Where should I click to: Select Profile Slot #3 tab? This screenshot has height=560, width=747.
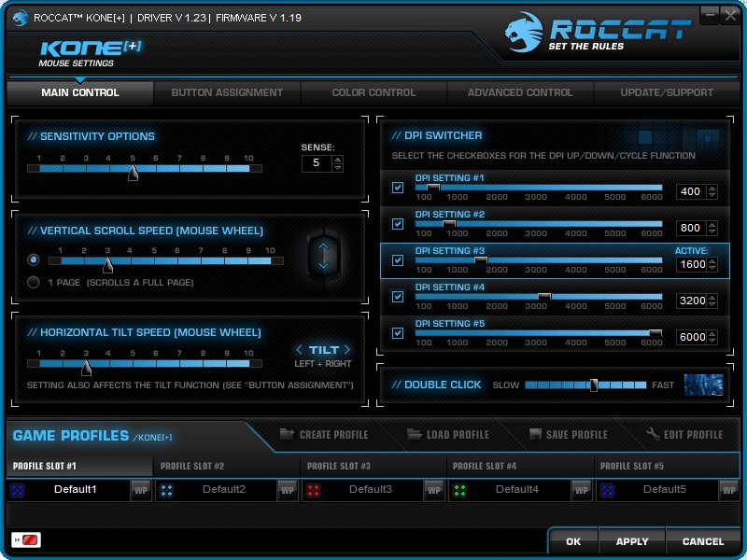(x=373, y=466)
